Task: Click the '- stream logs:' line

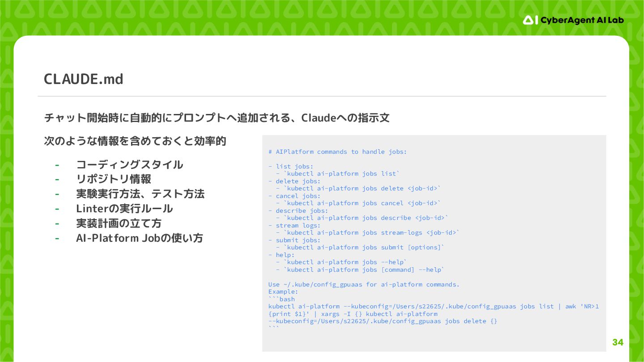Action: click(x=294, y=225)
